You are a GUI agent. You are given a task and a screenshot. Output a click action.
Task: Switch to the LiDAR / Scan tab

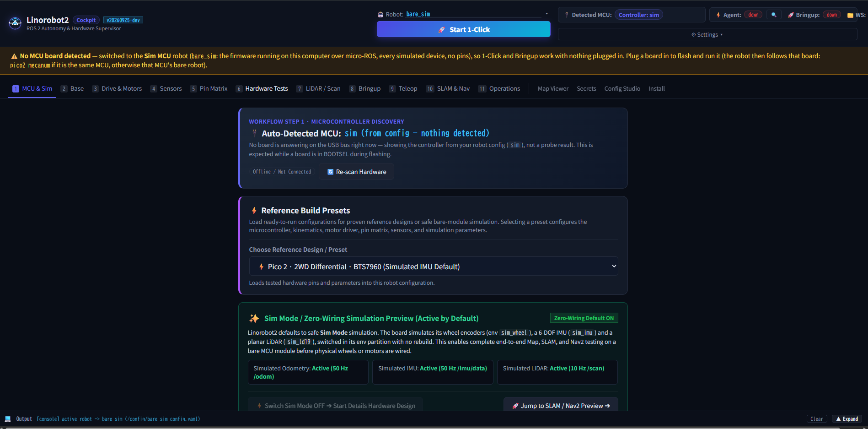pyautogui.click(x=318, y=89)
